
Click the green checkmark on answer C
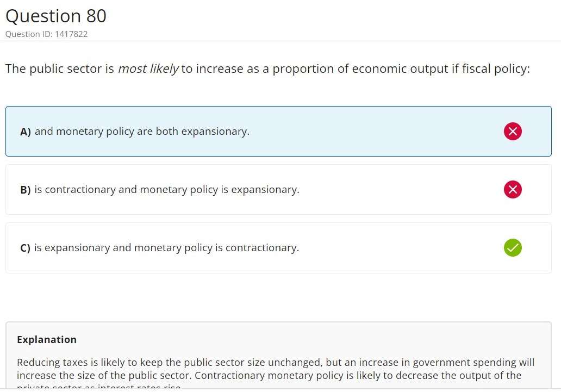pyautogui.click(x=513, y=247)
